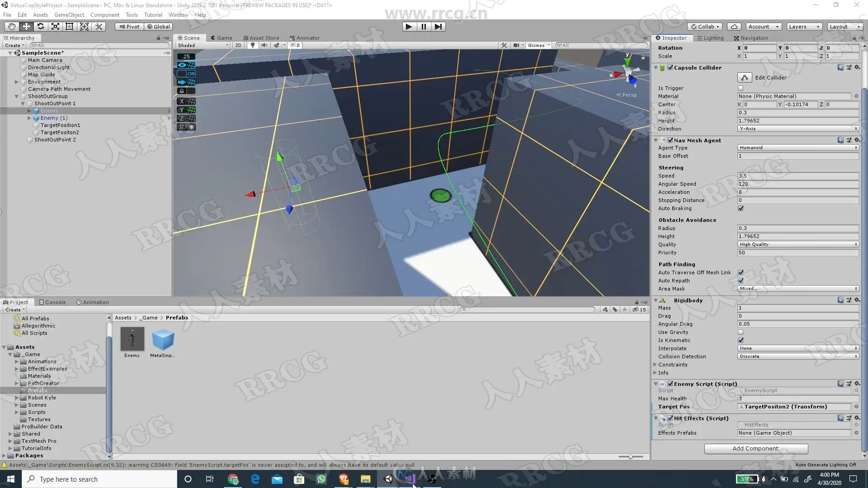This screenshot has height=488, width=868.
Task: Open the Agent Type Humanoid dropdown
Action: 798,148
